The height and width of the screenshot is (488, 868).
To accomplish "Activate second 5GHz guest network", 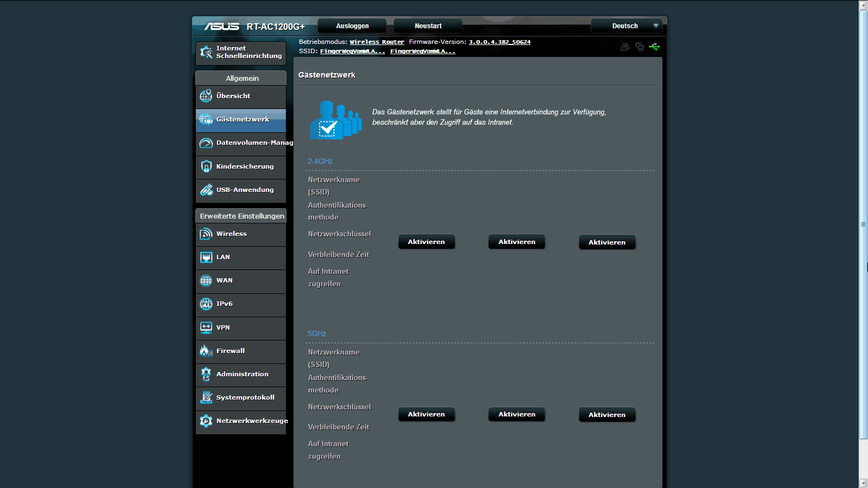I will [517, 414].
